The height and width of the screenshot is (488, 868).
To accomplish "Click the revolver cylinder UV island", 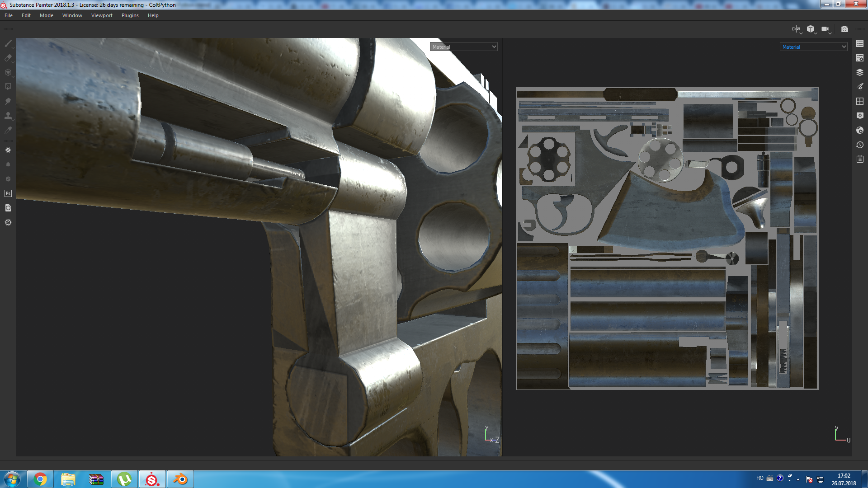I will pyautogui.click(x=548, y=159).
